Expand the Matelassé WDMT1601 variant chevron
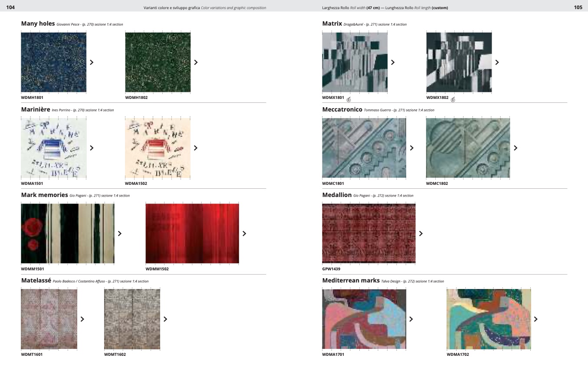Screen dimensions: 588x381 pos(82,319)
